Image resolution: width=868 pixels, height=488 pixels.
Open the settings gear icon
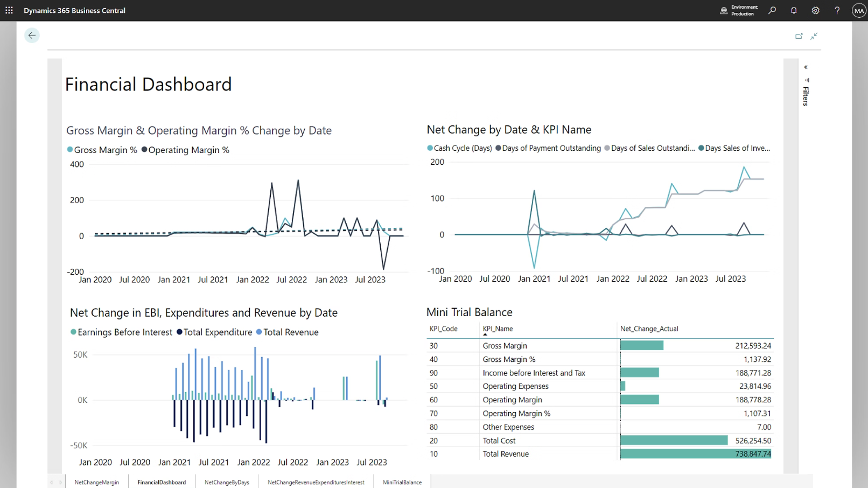coord(815,10)
